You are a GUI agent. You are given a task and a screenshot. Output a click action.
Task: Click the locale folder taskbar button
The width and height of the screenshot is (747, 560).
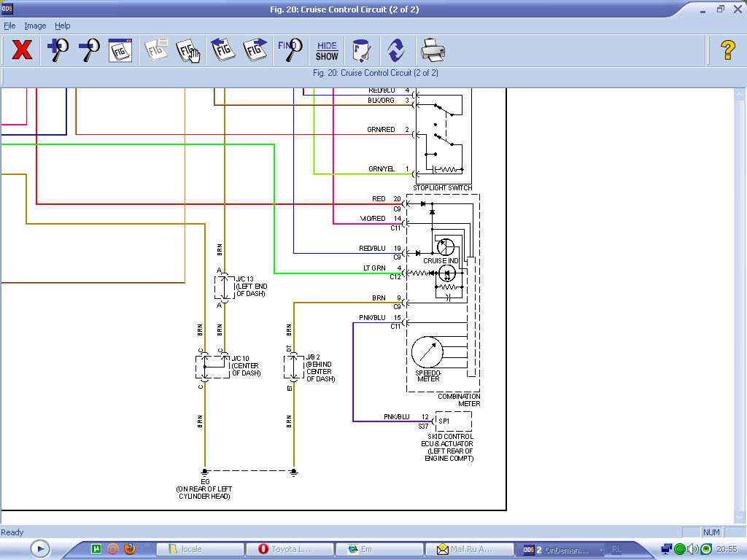click(201, 549)
